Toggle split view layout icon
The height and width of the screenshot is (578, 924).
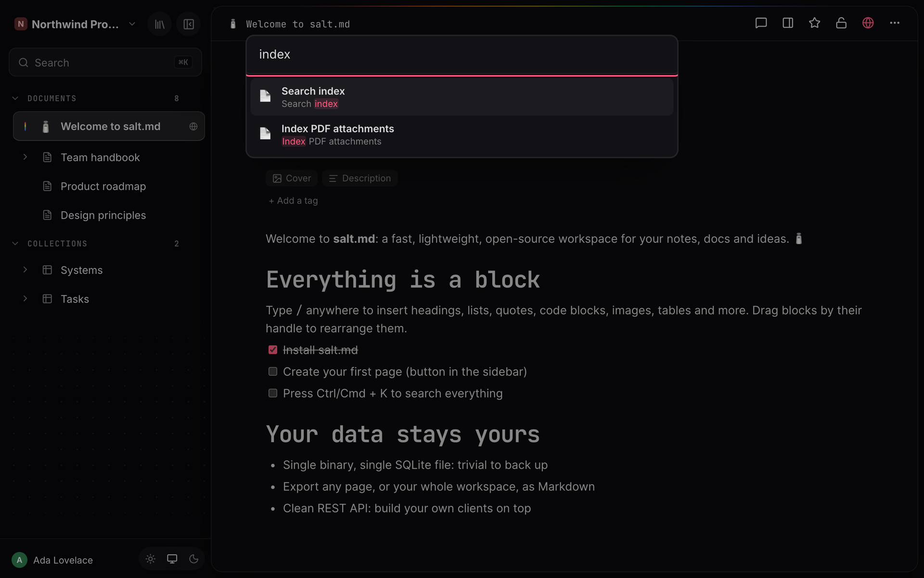click(788, 23)
